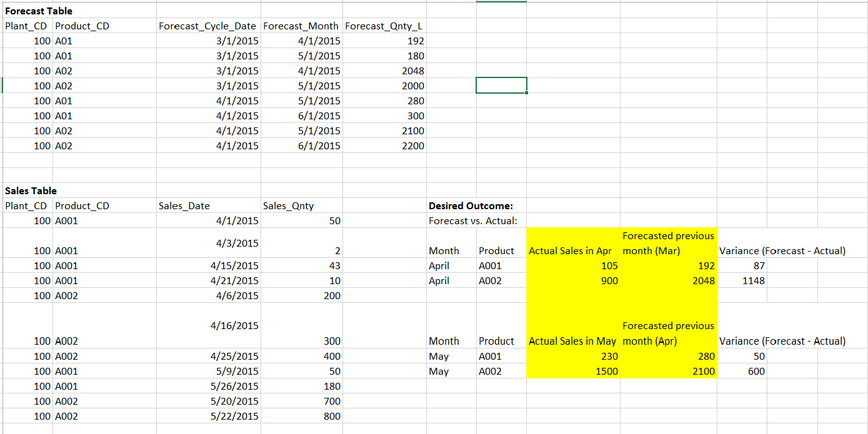
Task: Click sales quantity cell 200
Action: (301, 295)
